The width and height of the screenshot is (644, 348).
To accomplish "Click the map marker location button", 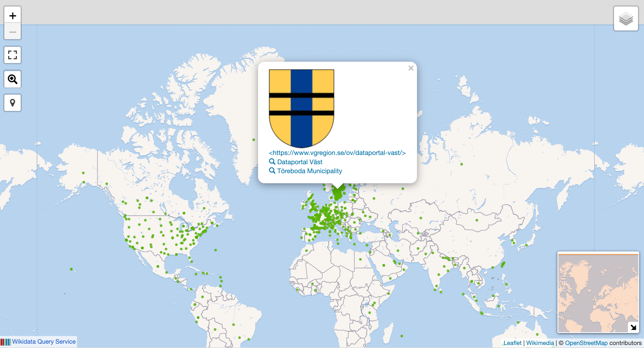I will [x=13, y=103].
